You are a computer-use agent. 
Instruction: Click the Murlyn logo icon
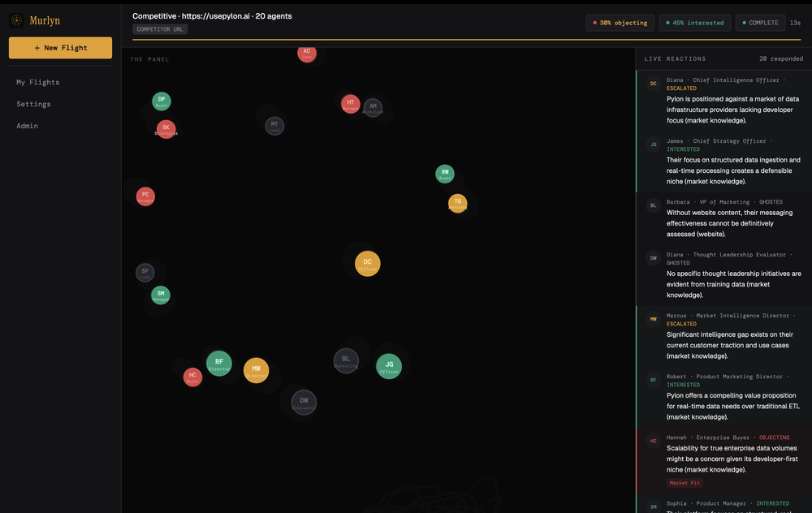click(x=16, y=20)
